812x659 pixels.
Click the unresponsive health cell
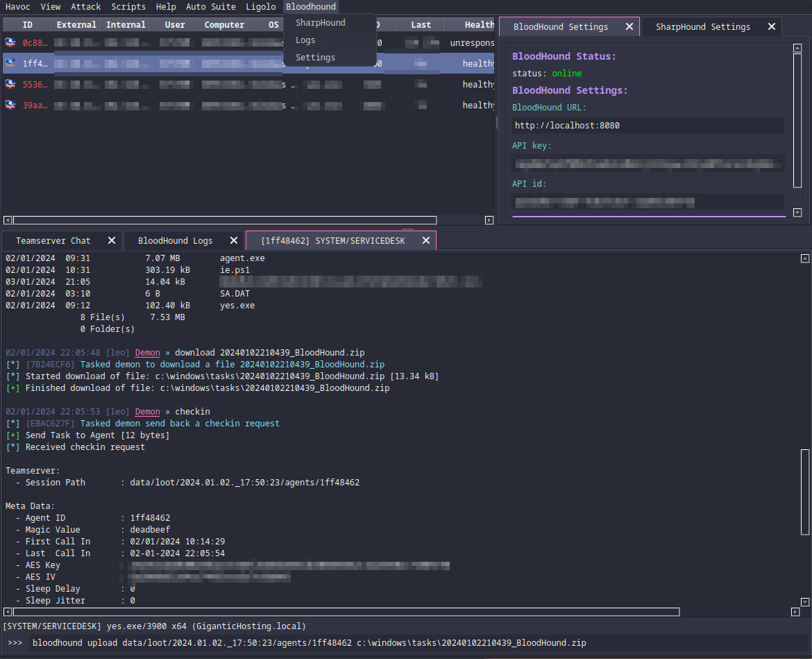pyautogui.click(x=473, y=42)
